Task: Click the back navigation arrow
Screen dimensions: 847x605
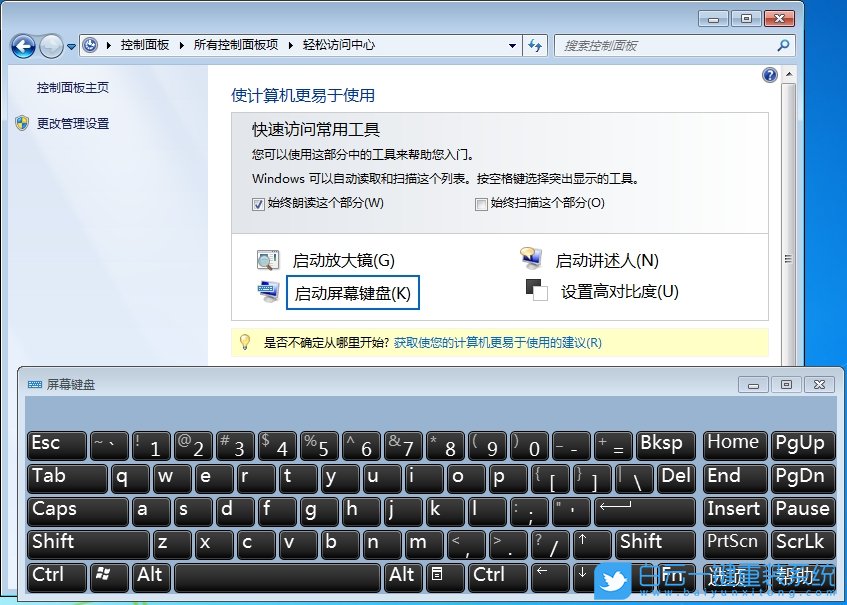Action: [x=22, y=46]
